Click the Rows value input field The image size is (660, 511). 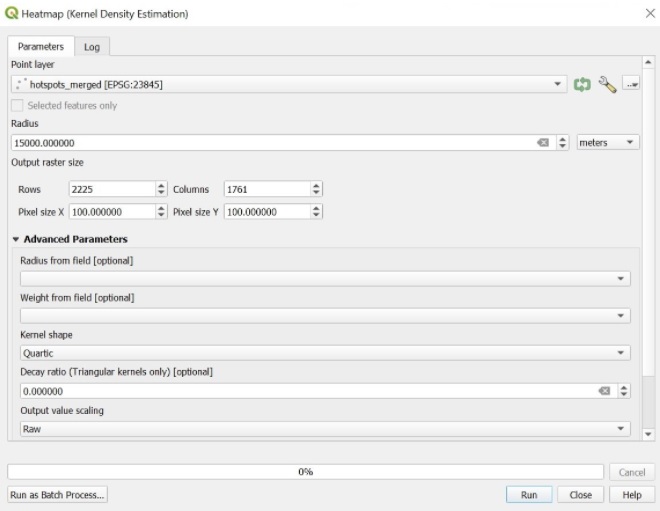click(x=110, y=189)
